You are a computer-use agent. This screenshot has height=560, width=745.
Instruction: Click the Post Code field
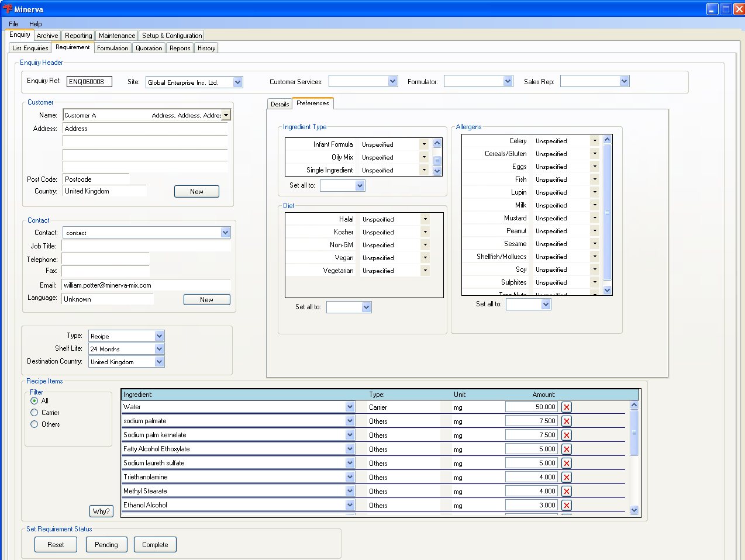(x=96, y=179)
